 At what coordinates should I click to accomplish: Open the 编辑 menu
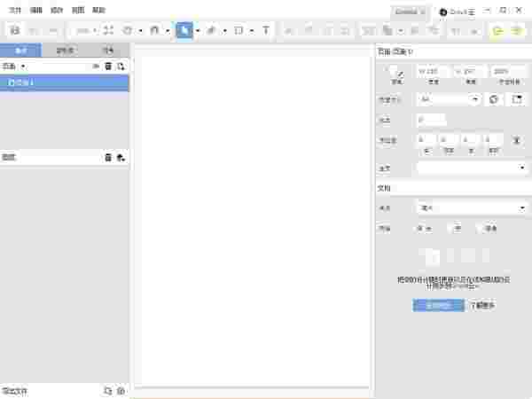point(36,10)
